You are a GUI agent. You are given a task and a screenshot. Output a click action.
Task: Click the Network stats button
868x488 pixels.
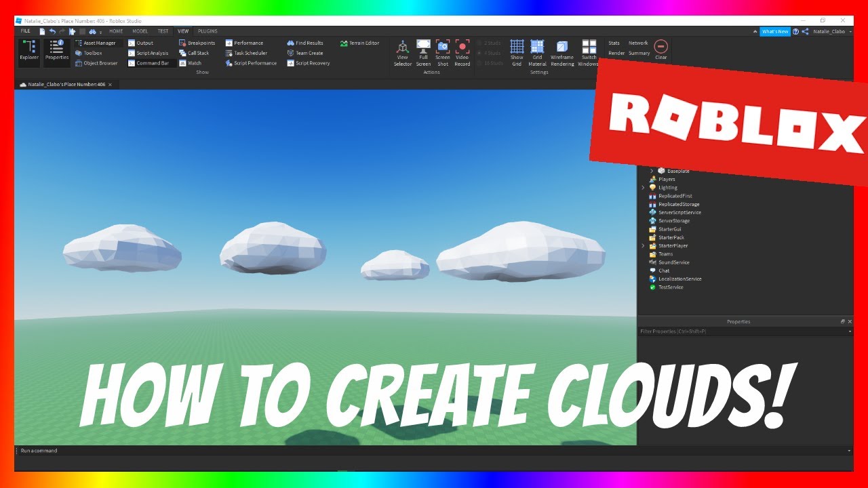click(x=638, y=43)
